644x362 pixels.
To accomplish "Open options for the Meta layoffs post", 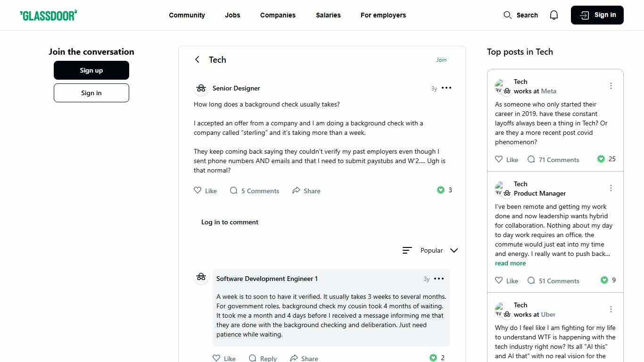I will click(x=611, y=86).
